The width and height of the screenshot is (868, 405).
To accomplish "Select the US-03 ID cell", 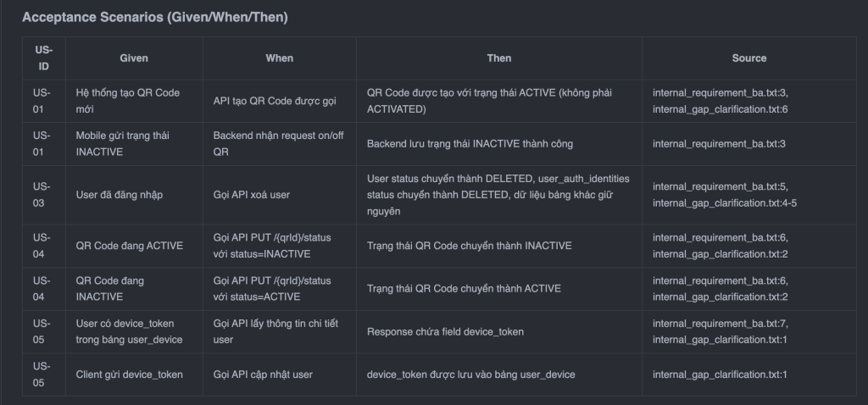I will [x=43, y=195].
